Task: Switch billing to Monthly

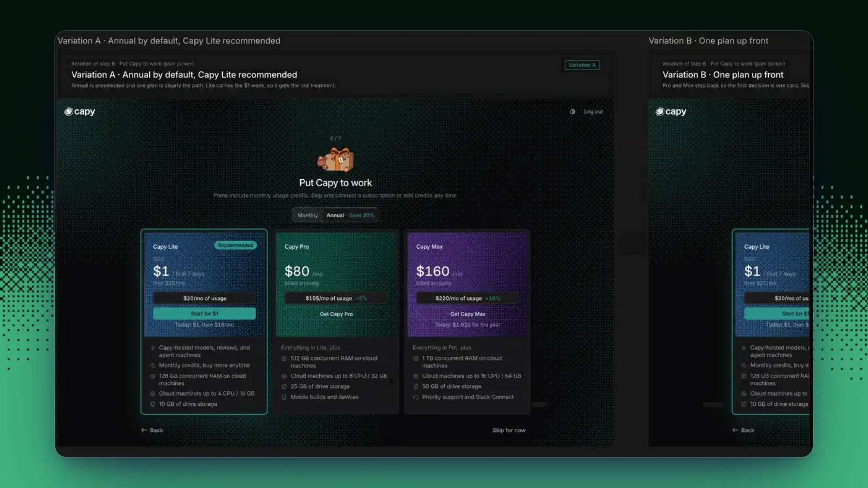Action: coord(308,215)
